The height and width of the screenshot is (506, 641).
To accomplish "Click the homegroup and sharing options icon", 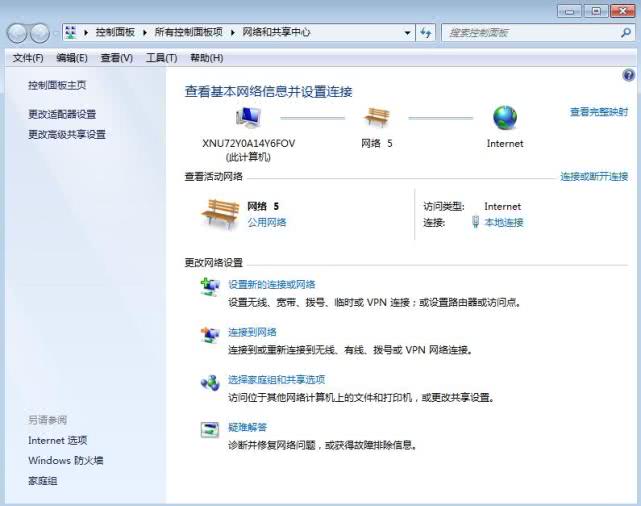I will click(x=210, y=382).
